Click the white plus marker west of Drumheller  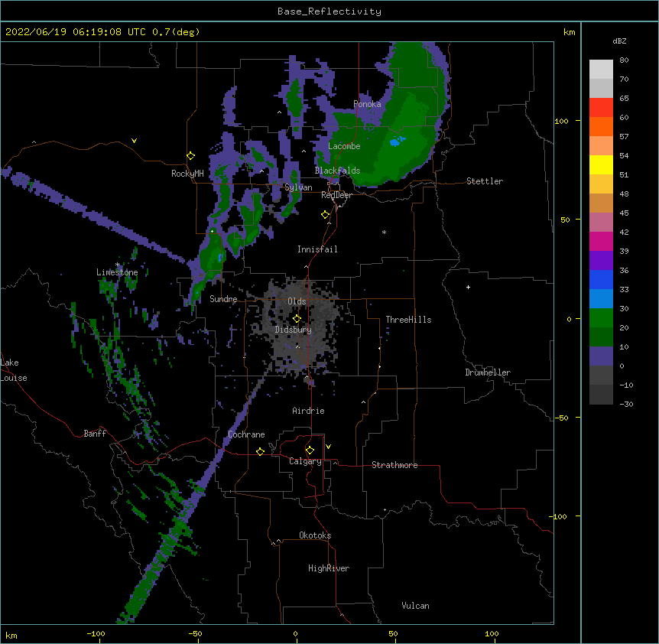[468, 287]
